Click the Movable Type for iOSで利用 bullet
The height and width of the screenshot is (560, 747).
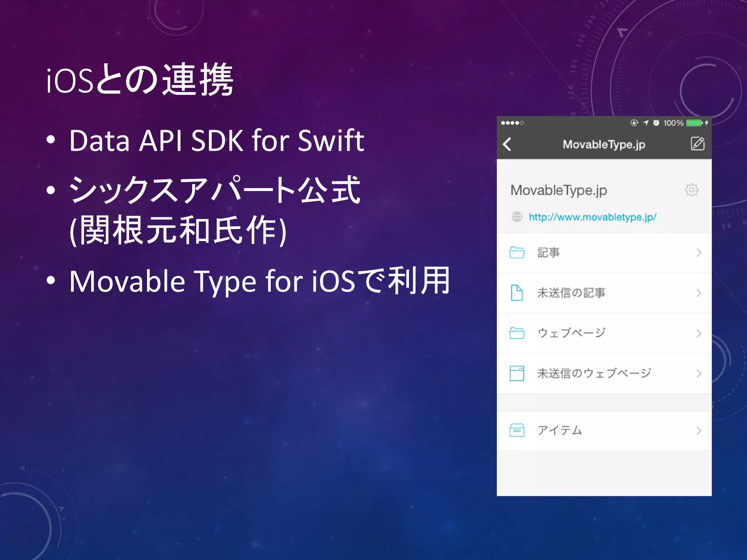[x=260, y=281]
